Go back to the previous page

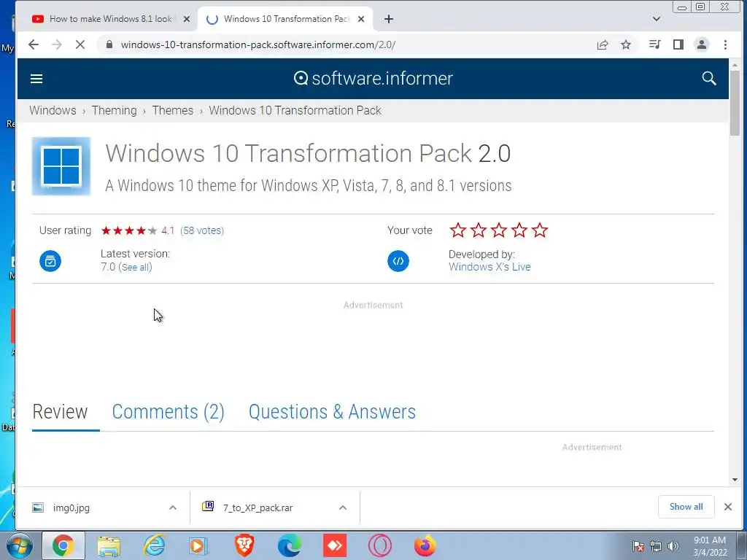(x=34, y=44)
